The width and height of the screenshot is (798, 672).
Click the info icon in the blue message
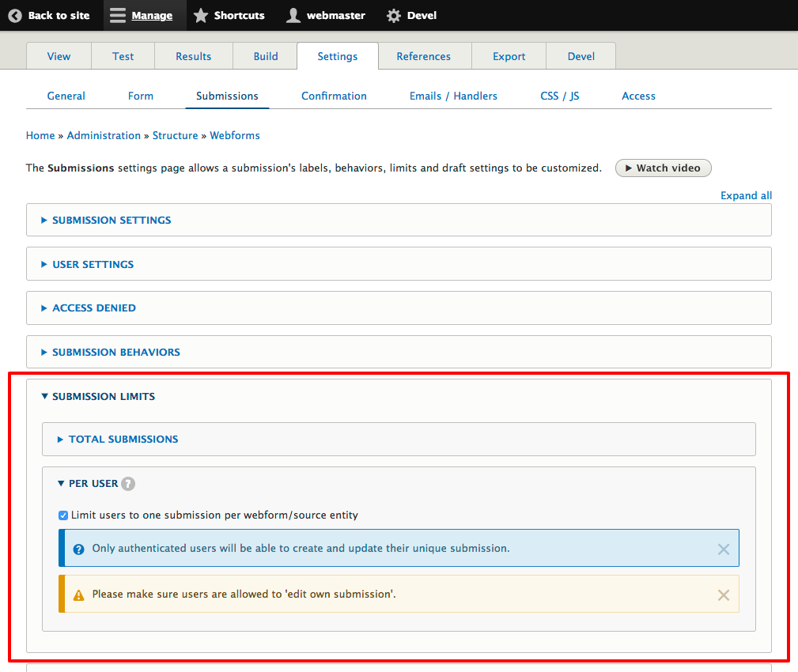coord(78,549)
